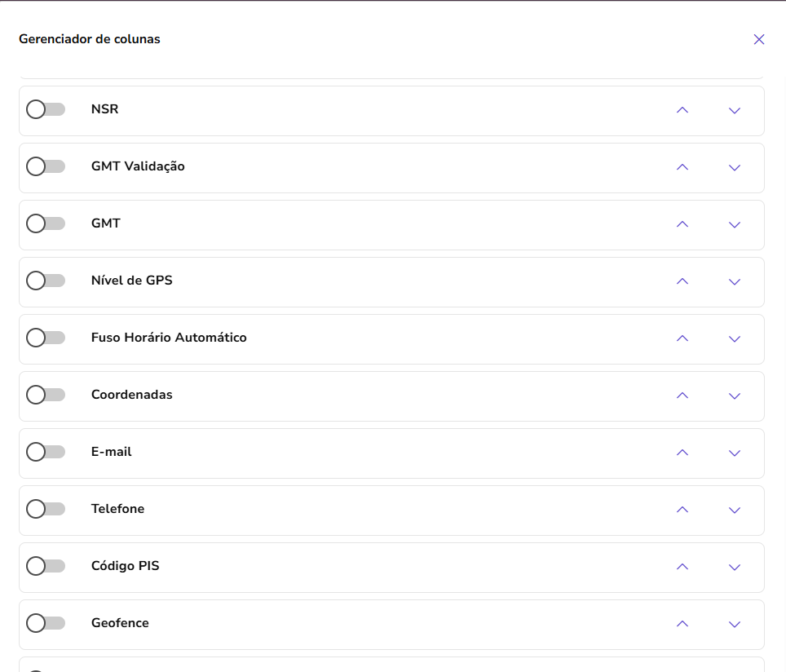The image size is (786, 672).
Task: Enable Fuso Horário Automático toggle
Action: pos(46,338)
